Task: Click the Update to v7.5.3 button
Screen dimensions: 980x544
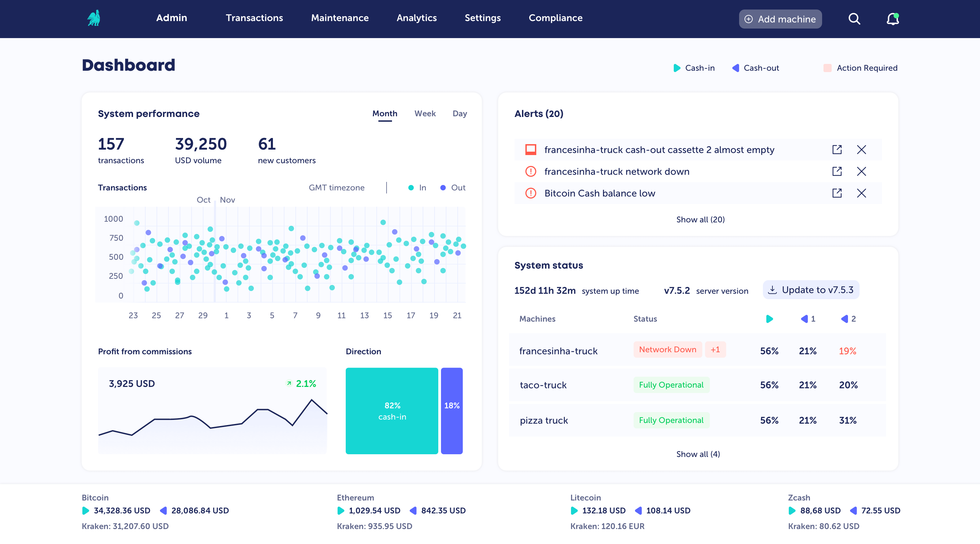Action: click(x=812, y=289)
